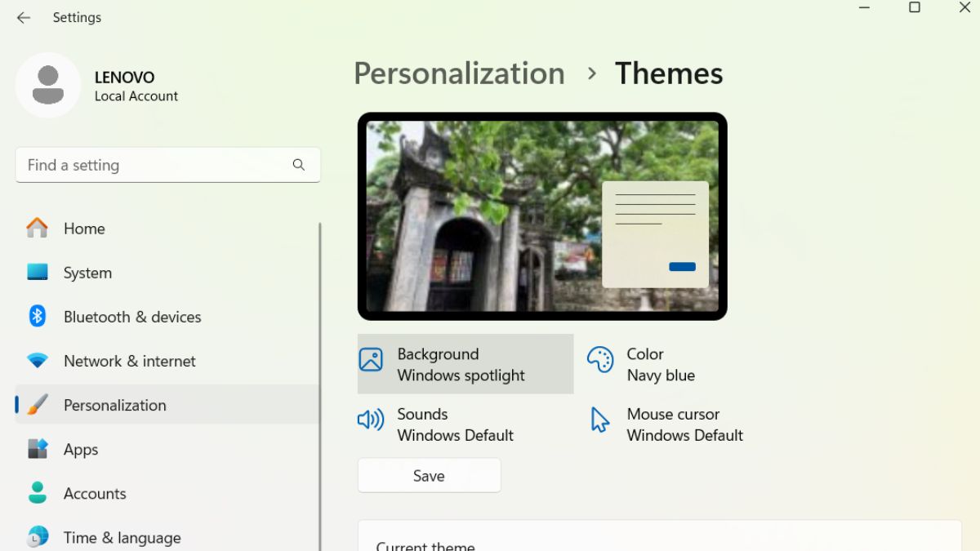Open the Bluetooth & devices icon
The width and height of the screenshot is (980, 551).
tap(37, 316)
